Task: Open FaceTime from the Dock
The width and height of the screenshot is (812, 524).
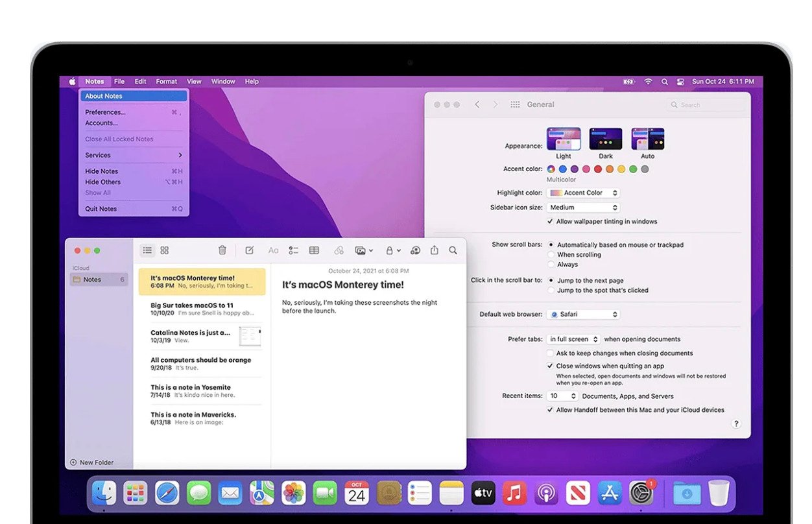Action: pyautogui.click(x=326, y=493)
